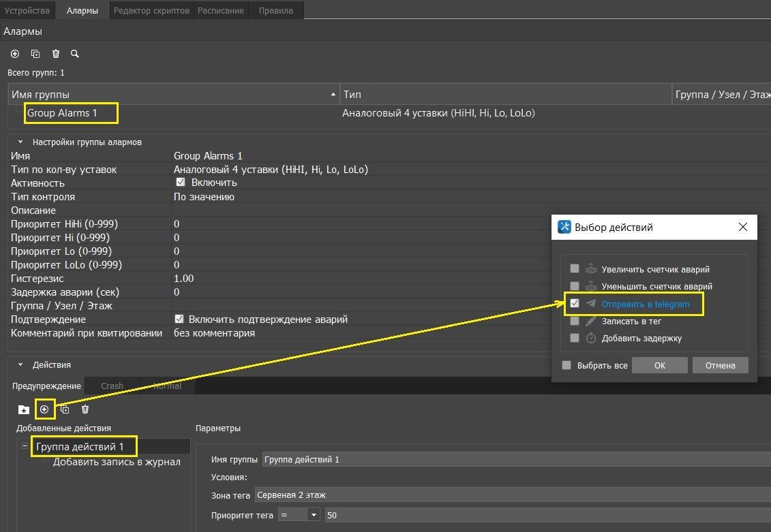Click the duplicate alarm group icon

click(x=35, y=54)
